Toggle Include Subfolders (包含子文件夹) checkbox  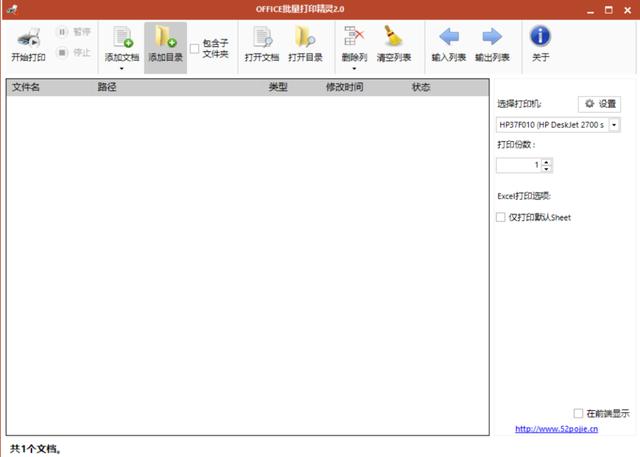[195, 49]
